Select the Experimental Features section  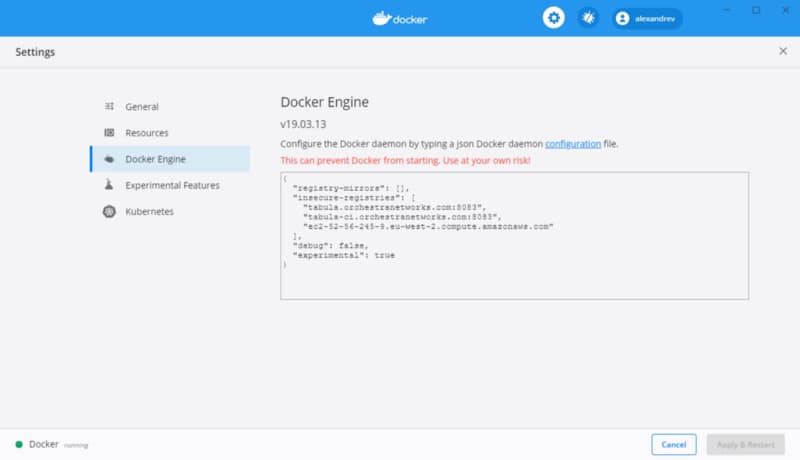[x=172, y=185]
